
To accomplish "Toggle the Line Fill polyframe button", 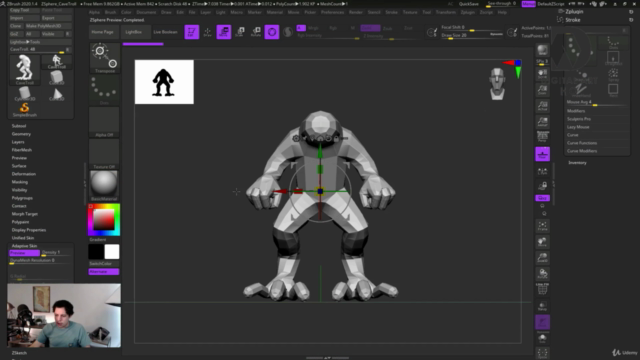I will pos(542,289).
